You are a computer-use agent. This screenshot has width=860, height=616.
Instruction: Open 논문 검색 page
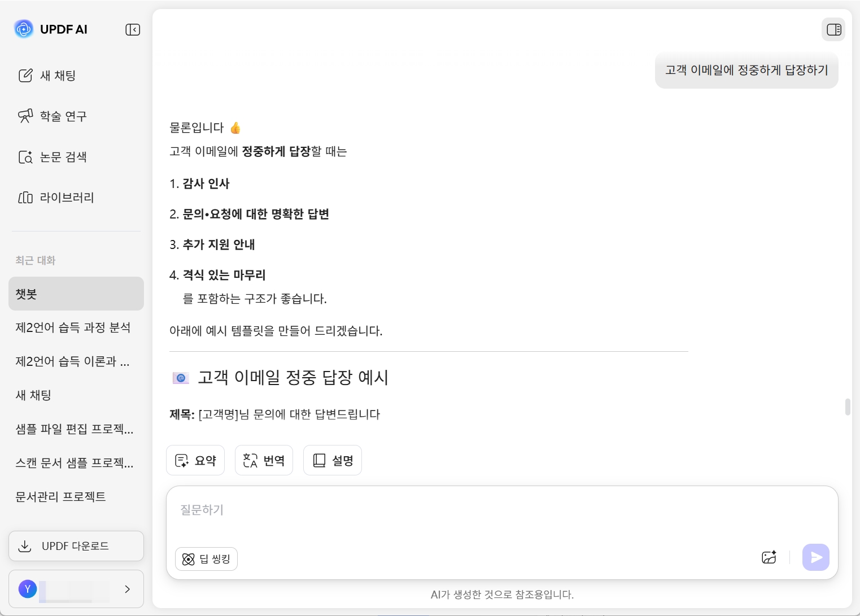(53, 157)
